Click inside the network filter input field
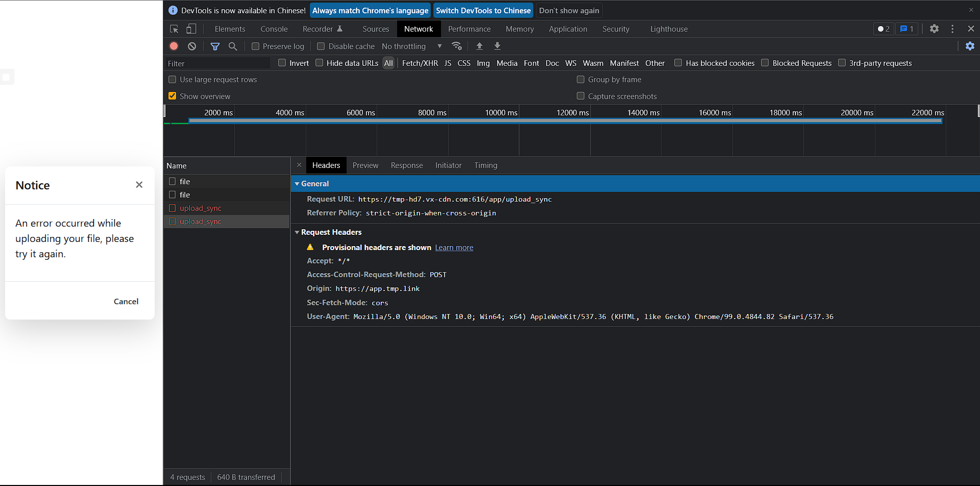The width and height of the screenshot is (980, 486). pos(217,63)
